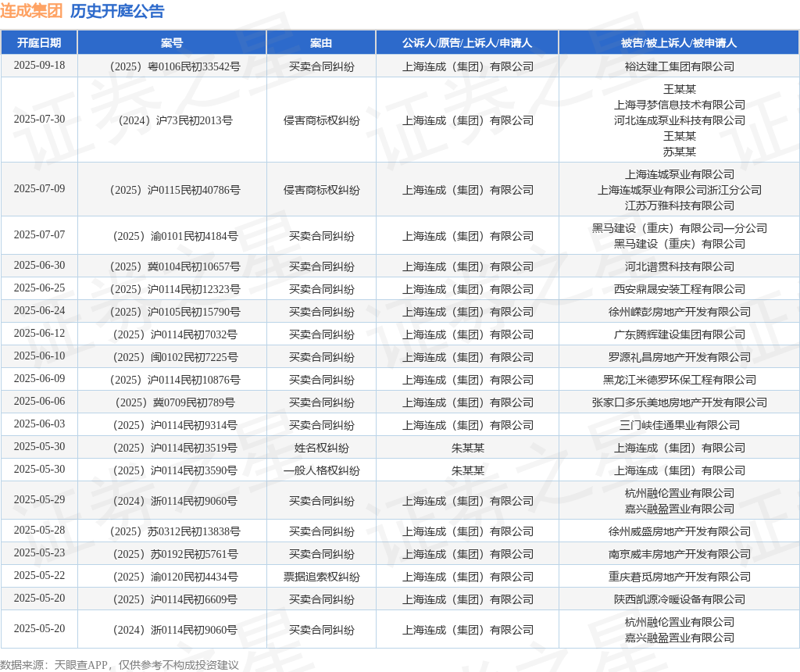The image size is (800, 672).
Task: Click defendant 上海寻梦信息技术有限公司
Action: 679,105
